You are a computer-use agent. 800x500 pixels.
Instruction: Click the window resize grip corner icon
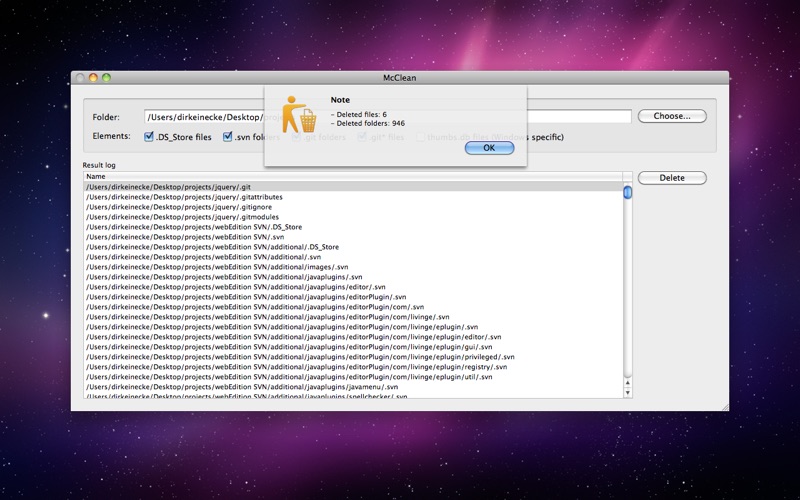point(725,407)
